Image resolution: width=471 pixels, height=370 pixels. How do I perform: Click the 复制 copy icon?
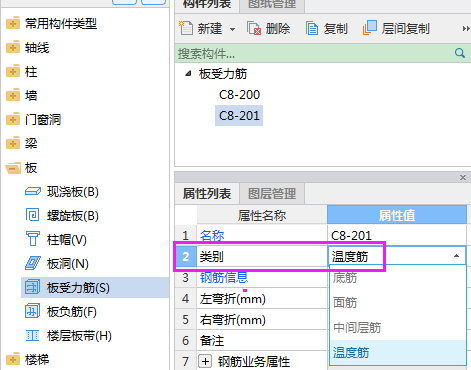(x=312, y=28)
